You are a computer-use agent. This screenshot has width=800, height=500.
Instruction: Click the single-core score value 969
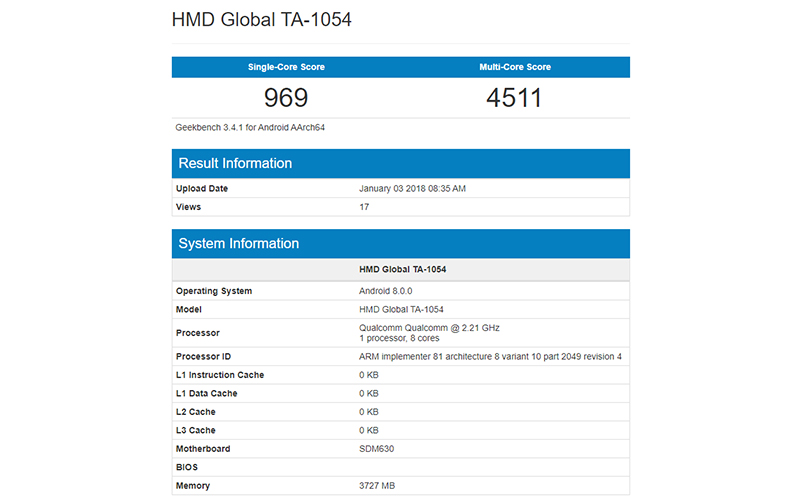[x=286, y=97]
